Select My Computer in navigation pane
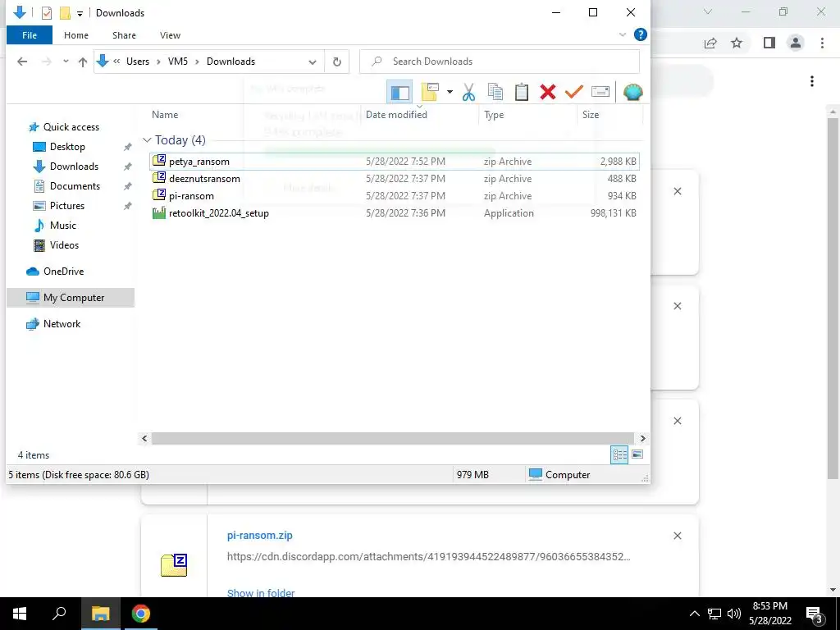 71,298
